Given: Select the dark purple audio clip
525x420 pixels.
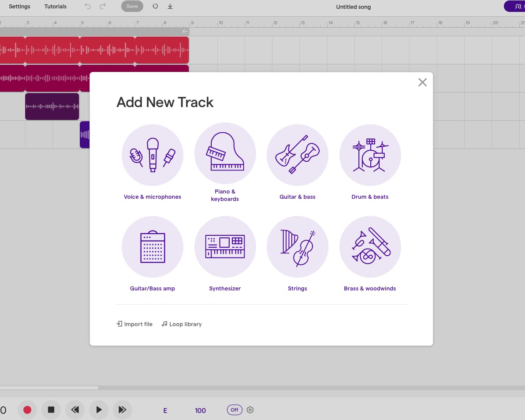Looking at the screenshot, I should [52, 106].
